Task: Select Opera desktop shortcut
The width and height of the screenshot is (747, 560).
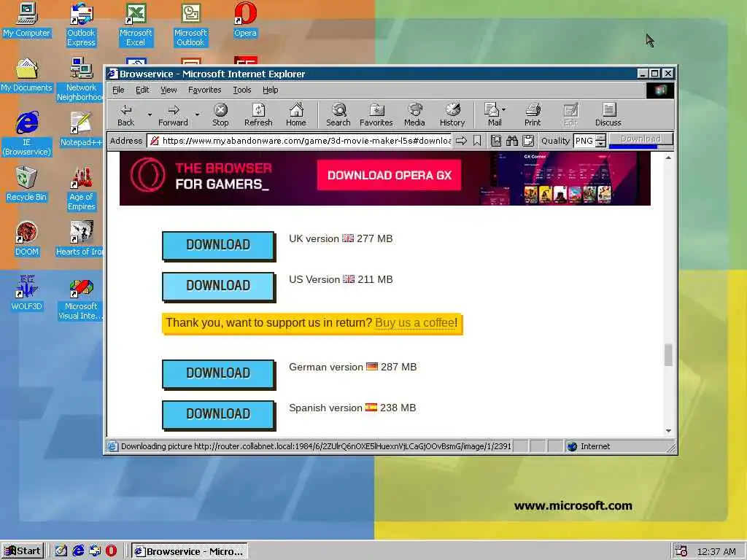Action: [245, 20]
